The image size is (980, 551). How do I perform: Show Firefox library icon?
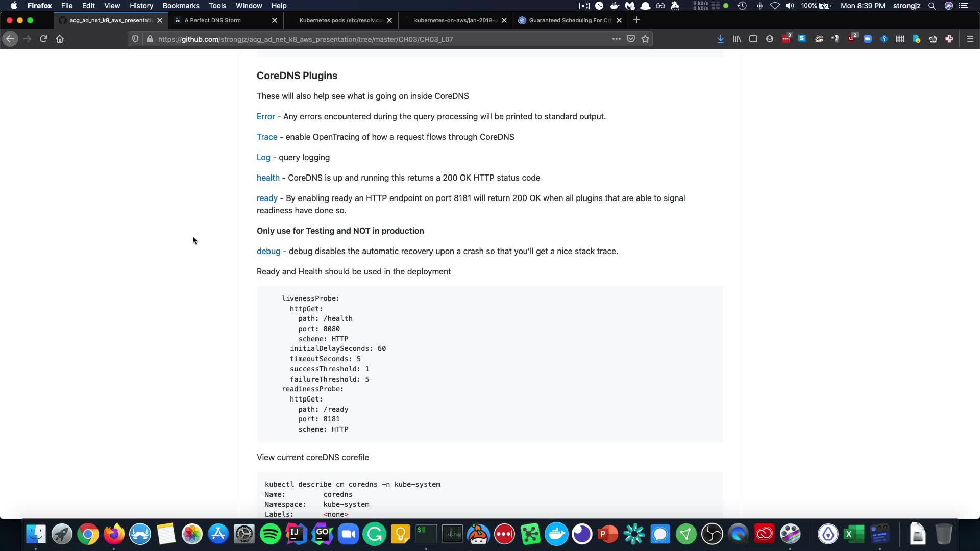coord(737,39)
